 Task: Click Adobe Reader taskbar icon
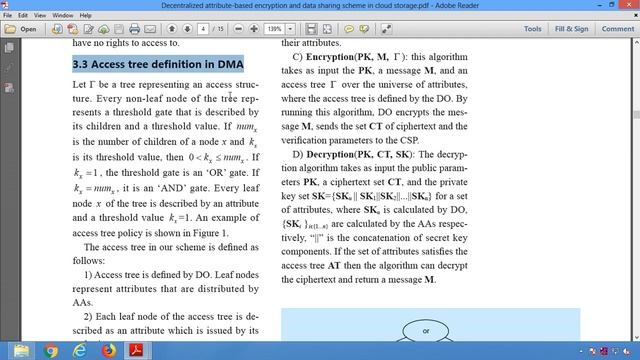tap(136, 351)
